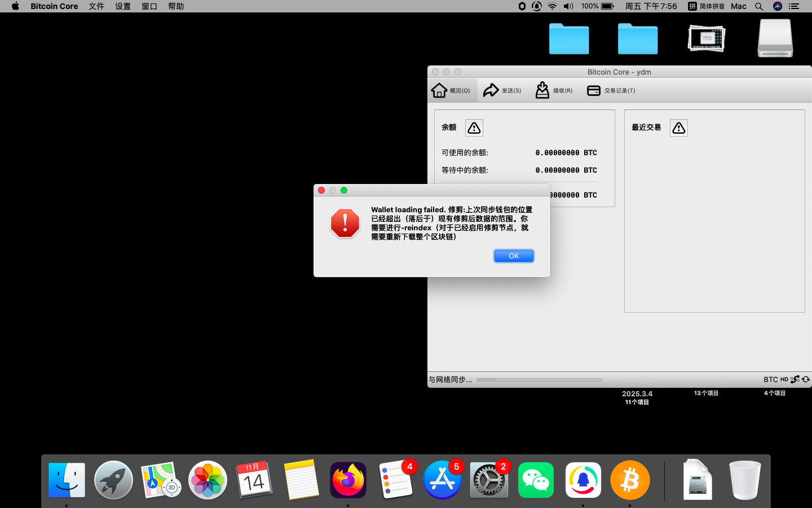
Task: Switch to the Send (发送) tab
Action: [x=502, y=90]
